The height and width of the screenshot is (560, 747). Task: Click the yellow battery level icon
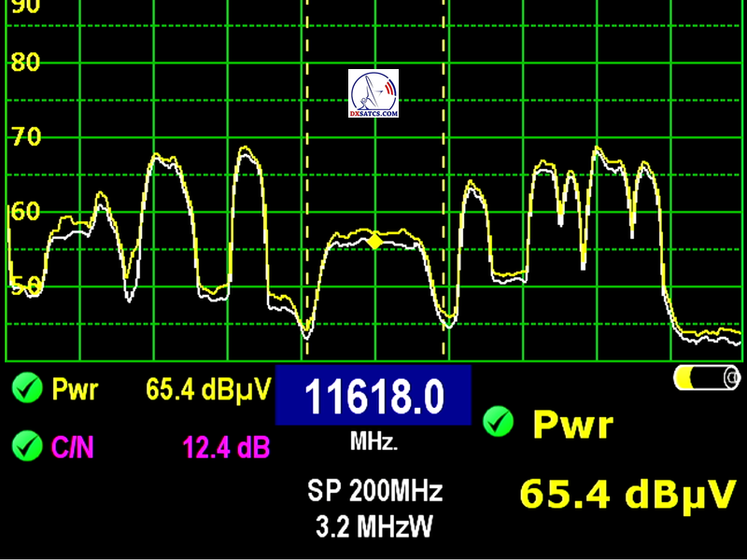pyautogui.click(x=707, y=378)
